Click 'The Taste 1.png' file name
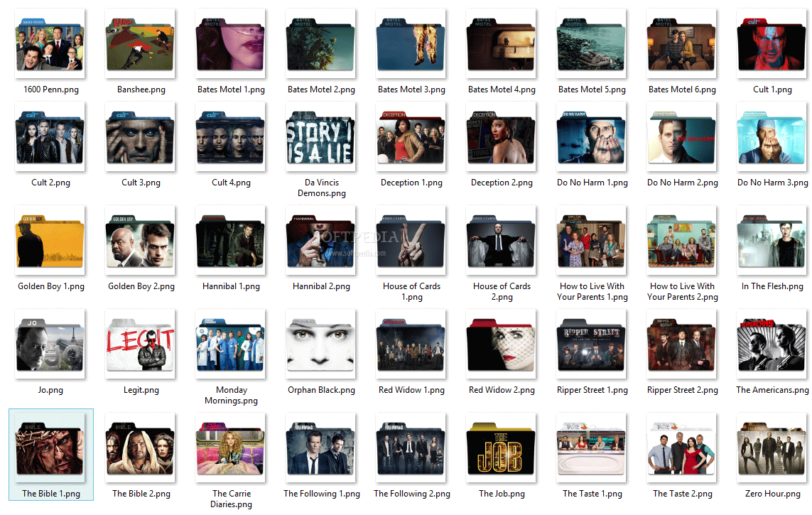The height and width of the screenshot is (515, 812). coord(592,494)
